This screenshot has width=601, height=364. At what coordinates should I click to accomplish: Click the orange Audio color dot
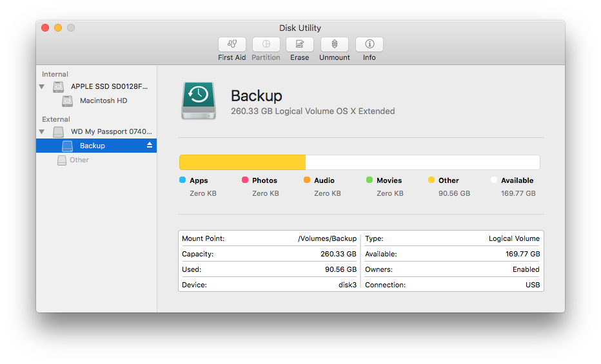[x=307, y=180]
